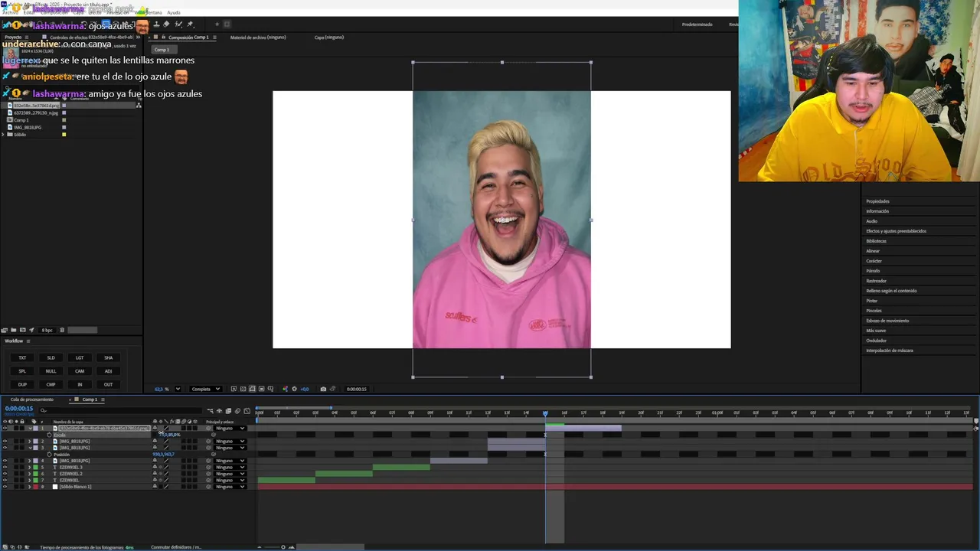980x551 pixels.
Task: Click the new composition icon in Project panel
Action: coord(22,330)
